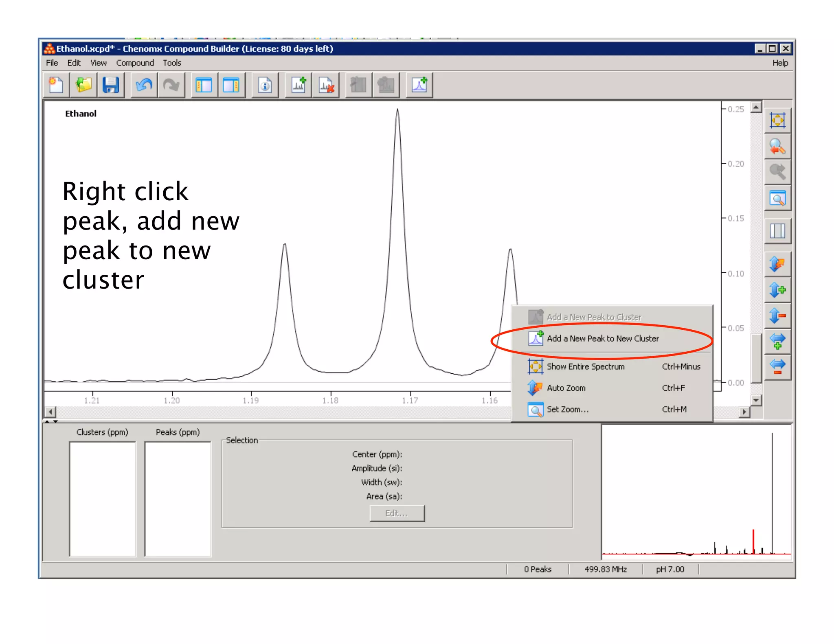Toggle the right panel layout icon
834x644 pixels.
tap(231, 85)
